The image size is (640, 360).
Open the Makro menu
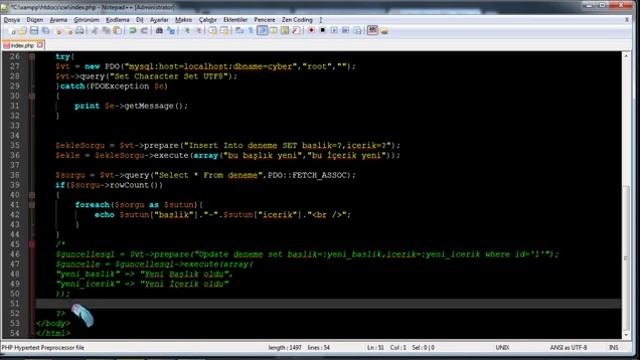[184, 20]
